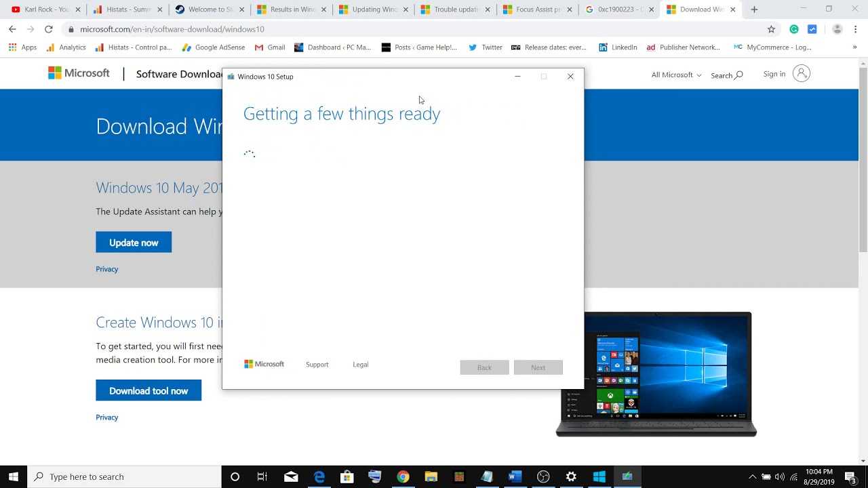Open File Explorer from the taskbar

pos(431,476)
